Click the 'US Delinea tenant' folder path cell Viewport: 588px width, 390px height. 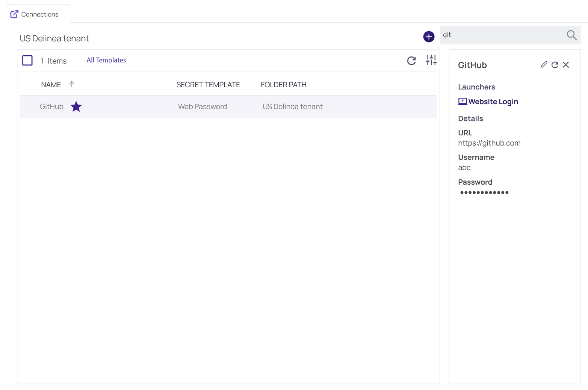(x=293, y=106)
